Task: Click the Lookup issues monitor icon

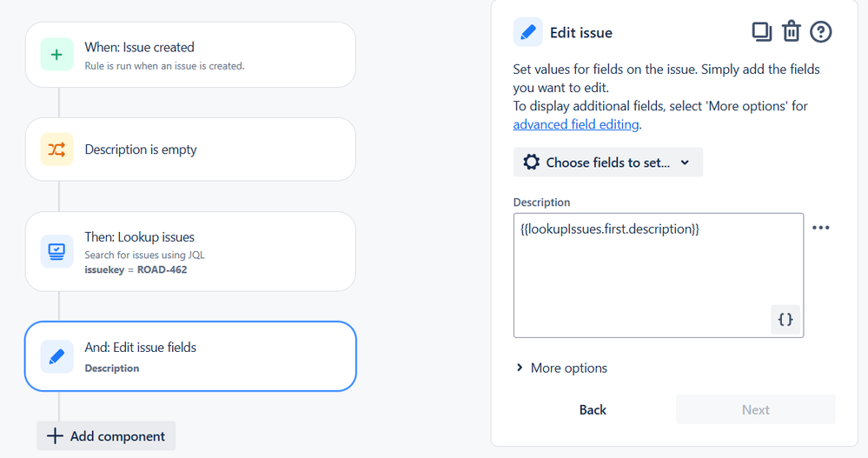Action: [x=56, y=251]
